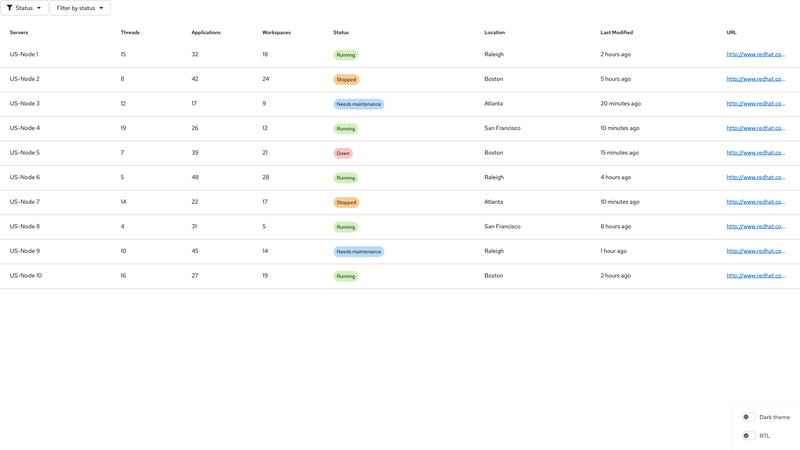This screenshot has height=450, width=800.
Task: Click threads value 19 for US-Node 4
Action: tap(123, 128)
